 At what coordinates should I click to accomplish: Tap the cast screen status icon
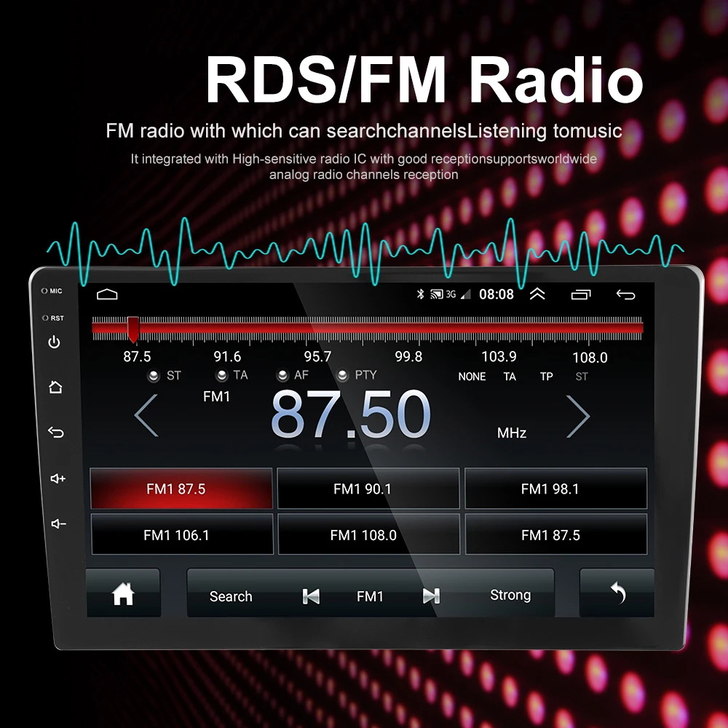tap(436, 294)
